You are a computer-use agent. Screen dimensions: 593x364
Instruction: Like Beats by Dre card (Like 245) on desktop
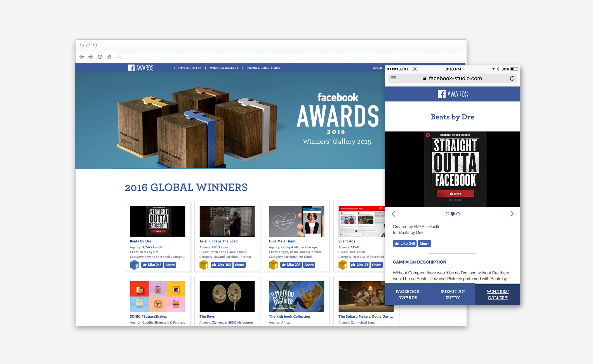pos(152,265)
